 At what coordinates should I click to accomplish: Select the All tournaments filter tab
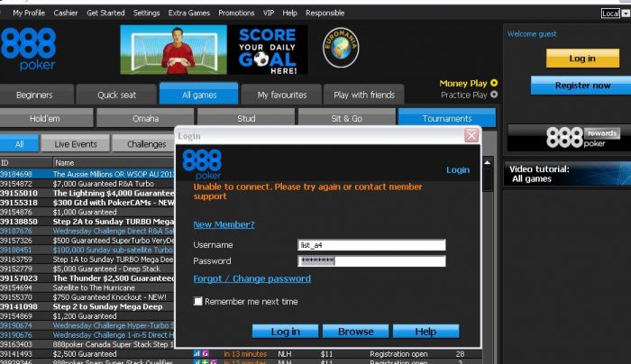(x=19, y=143)
